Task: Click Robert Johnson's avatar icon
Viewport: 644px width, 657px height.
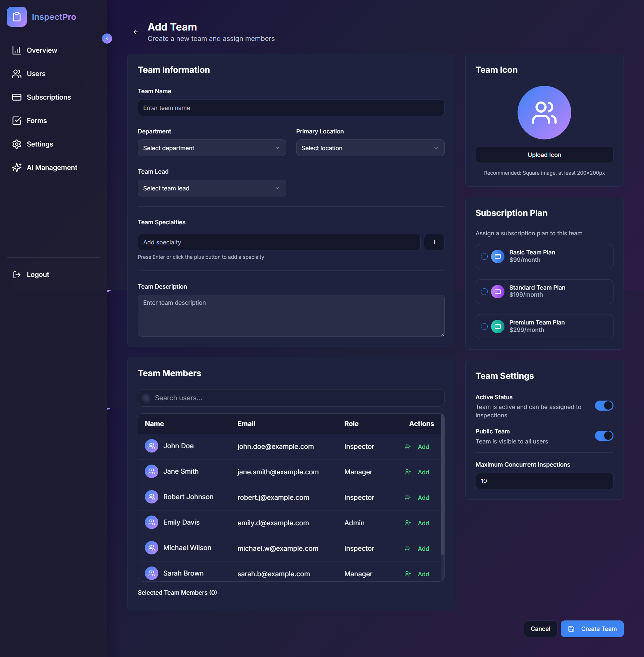Action: [x=152, y=497]
